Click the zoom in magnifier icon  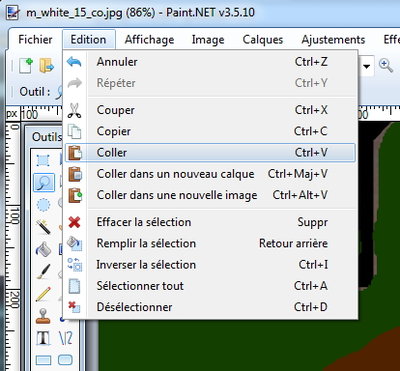pyautogui.click(x=386, y=66)
